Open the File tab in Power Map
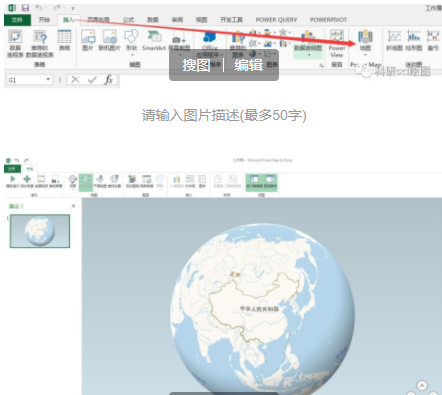 click(x=12, y=169)
